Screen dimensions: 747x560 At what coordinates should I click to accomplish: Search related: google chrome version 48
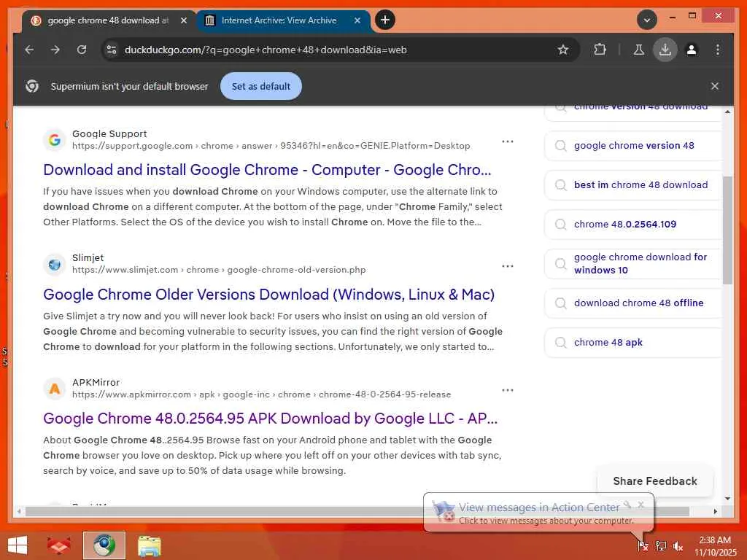(x=634, y=146)
